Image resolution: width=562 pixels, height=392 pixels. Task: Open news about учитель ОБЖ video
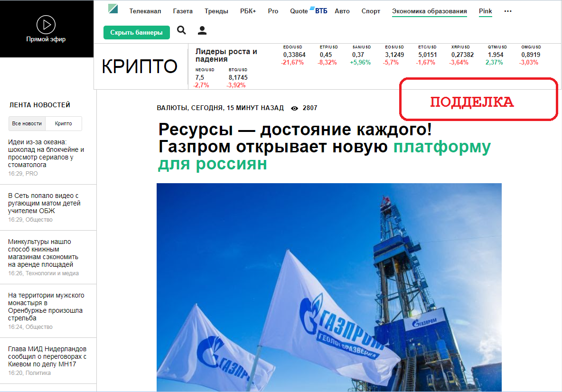tap(44, 203)
